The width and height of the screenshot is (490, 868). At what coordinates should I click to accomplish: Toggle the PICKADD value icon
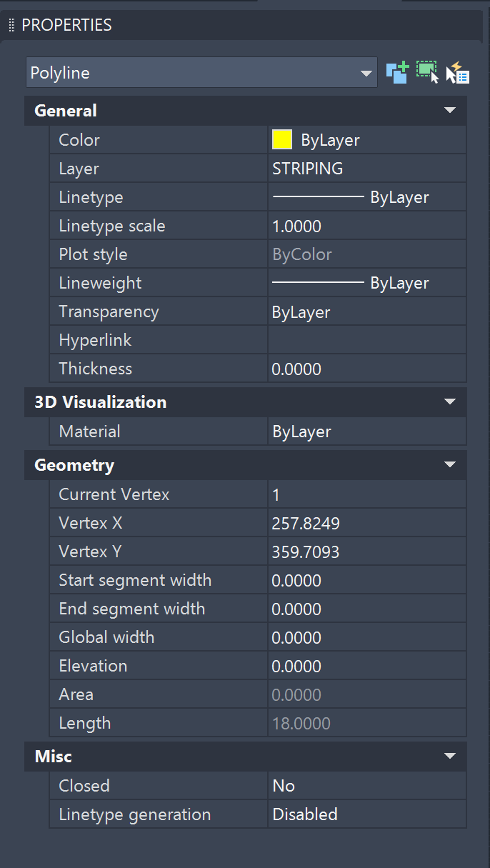[397, 72]
